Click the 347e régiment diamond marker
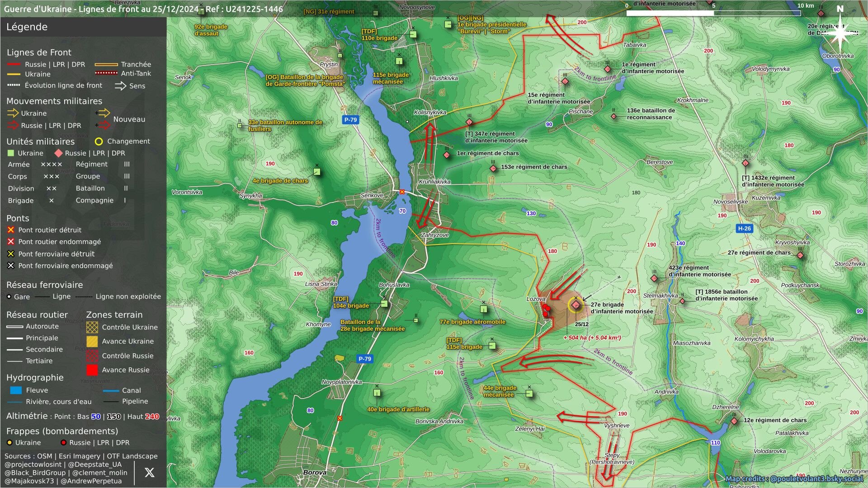The image size is (868, 488). 469,122
